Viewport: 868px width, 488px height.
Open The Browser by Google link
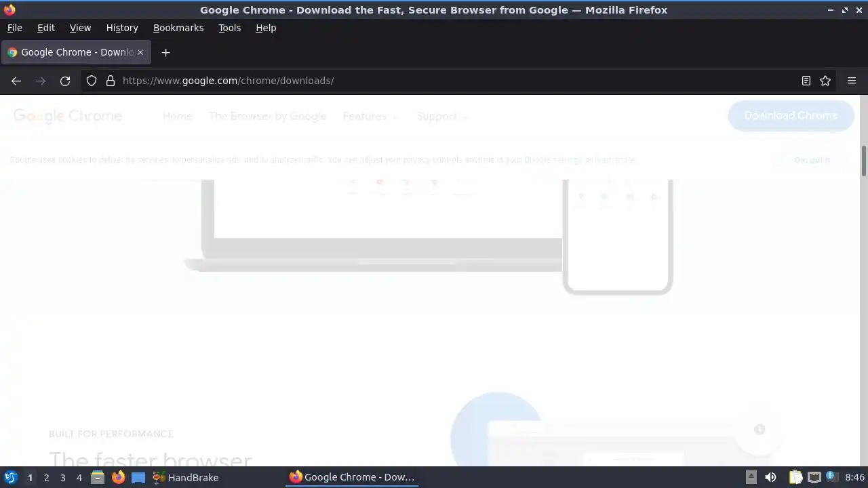[267, 117]
